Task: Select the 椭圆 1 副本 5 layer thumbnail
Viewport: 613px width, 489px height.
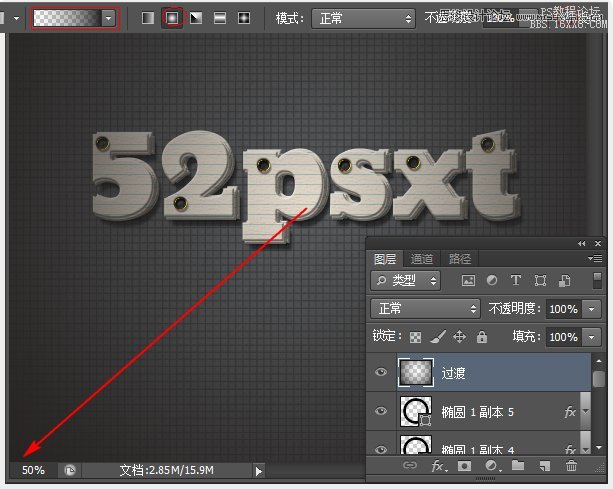Action: click(416, 411)
